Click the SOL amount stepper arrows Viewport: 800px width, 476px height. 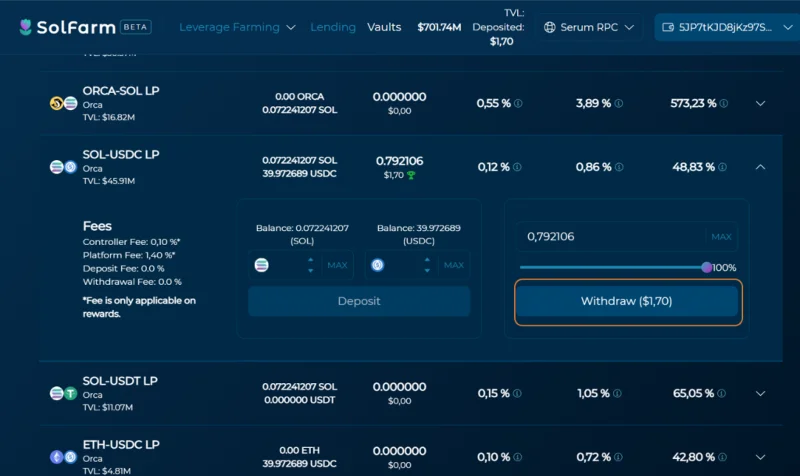310,265
